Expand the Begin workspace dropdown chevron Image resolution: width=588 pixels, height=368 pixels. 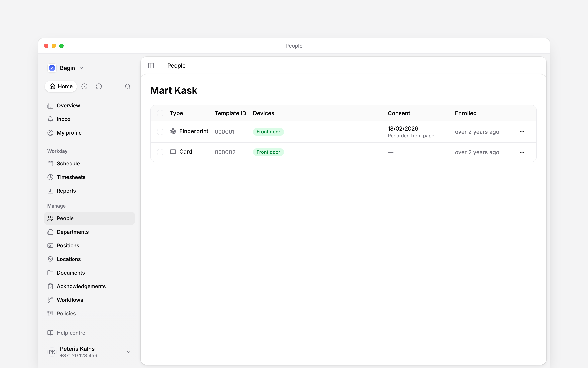coord(82,68)
